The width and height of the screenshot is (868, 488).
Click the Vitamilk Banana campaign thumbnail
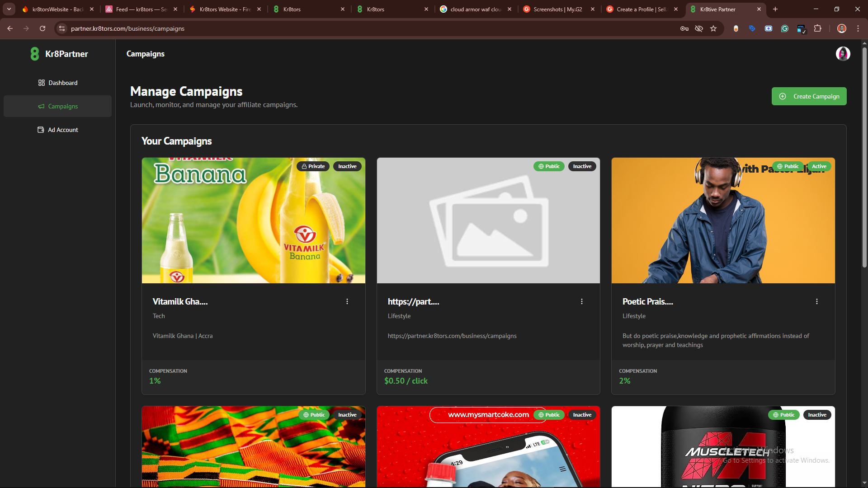coord(253,221)
